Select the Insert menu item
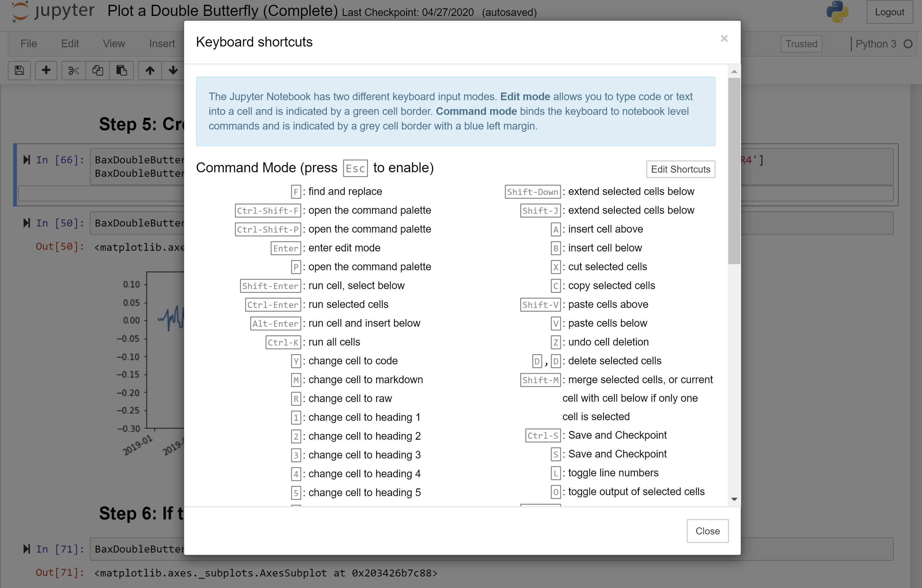Image resolution: width=922 pixels, height=588 pixels. point(161,43)
